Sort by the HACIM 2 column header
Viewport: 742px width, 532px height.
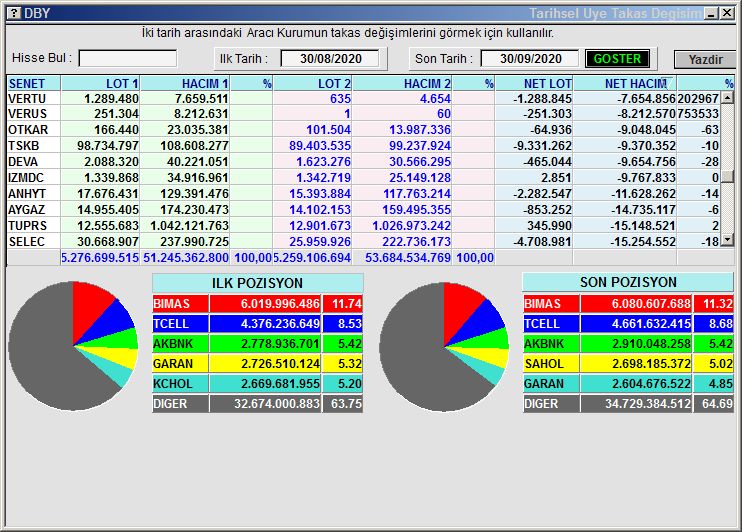click(x=402, y=83)
